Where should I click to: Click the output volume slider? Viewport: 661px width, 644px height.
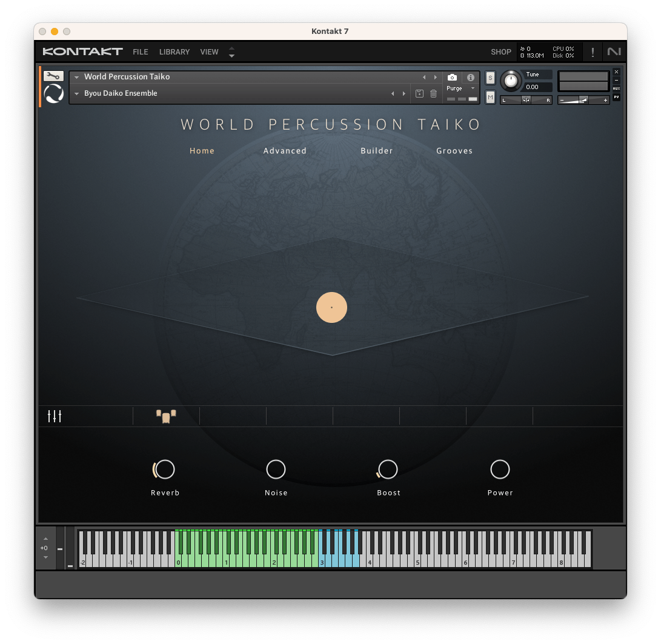click(x=583, y=101)
